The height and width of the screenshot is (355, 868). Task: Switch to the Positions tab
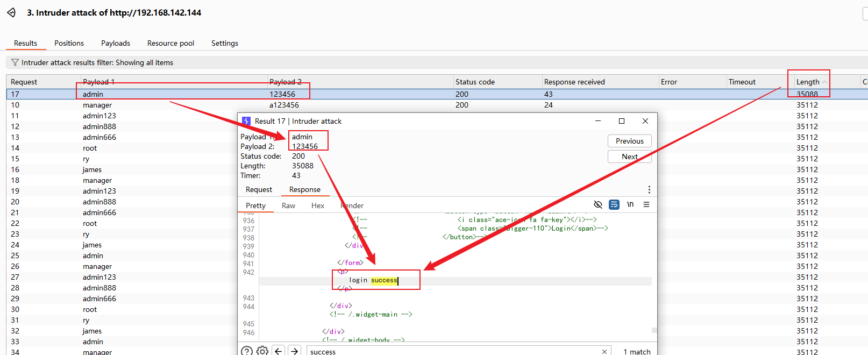point(69,43)
